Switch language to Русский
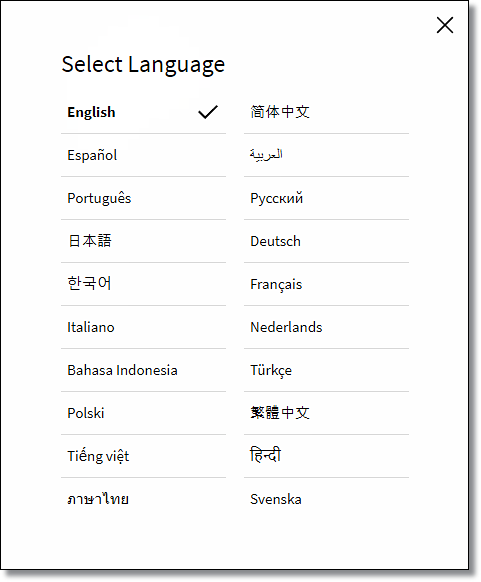Image resolution: width=481 pixels, height=582 pixels. pos(326,198)
